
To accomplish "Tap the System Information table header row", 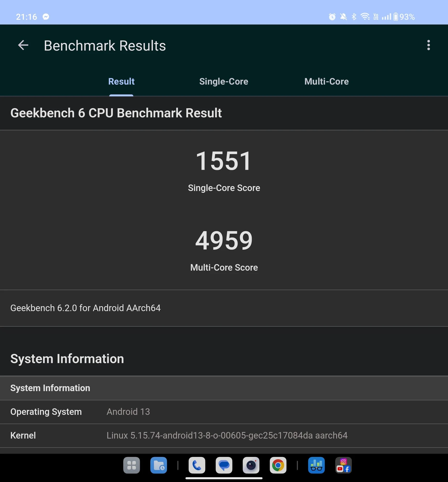I will [x=224, y=388].
